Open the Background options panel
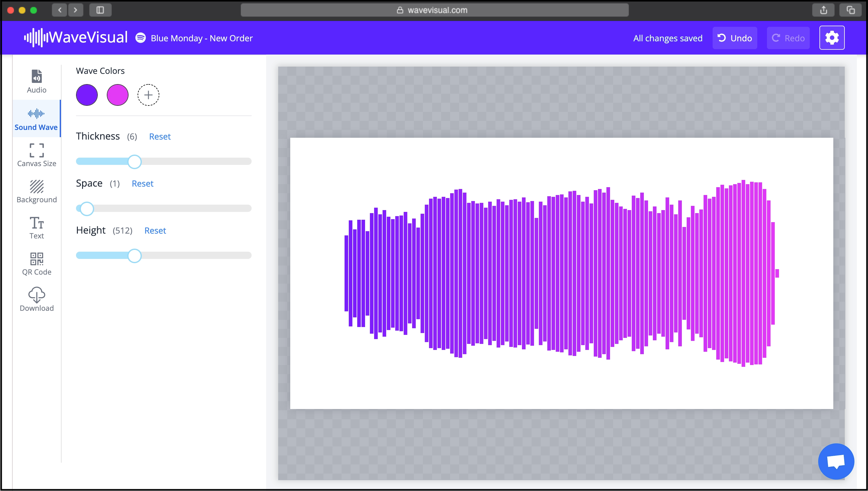This screenshot has width=868, height=491. 36,191
